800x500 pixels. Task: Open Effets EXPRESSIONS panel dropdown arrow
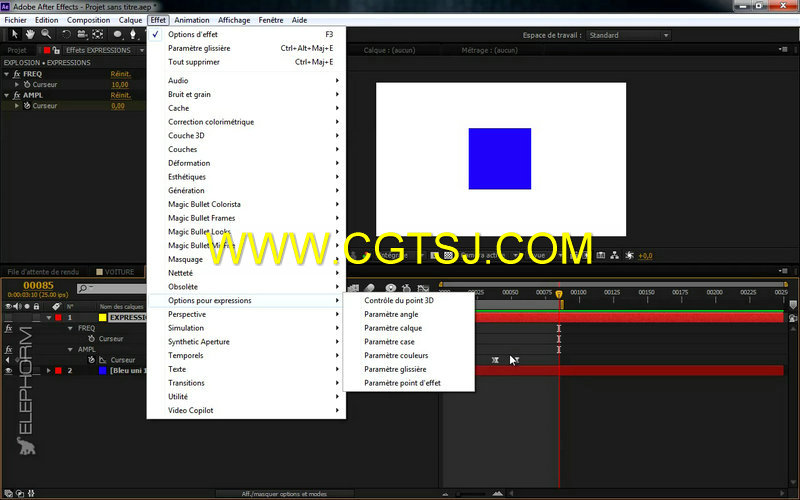coord(142,51)
